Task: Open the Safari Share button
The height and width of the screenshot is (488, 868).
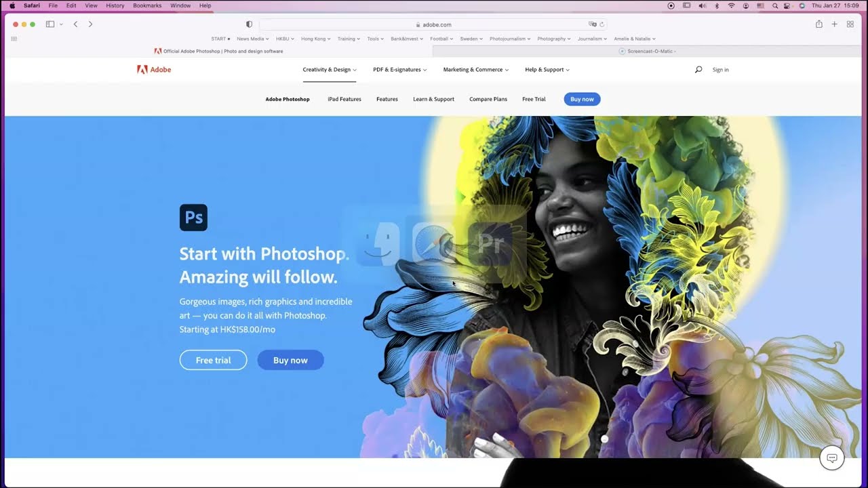Action: click(x=818, y=24)
